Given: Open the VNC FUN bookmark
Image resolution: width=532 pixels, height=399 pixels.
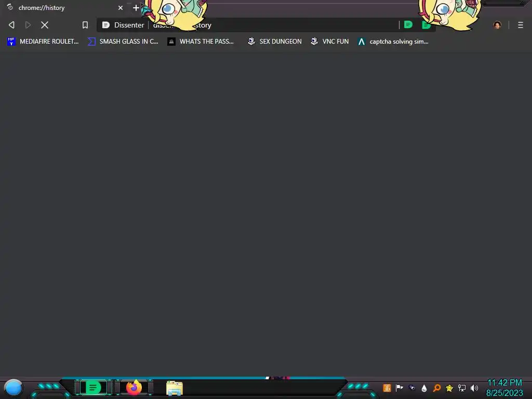Looking at the screenshot, I should coord(330,42).
